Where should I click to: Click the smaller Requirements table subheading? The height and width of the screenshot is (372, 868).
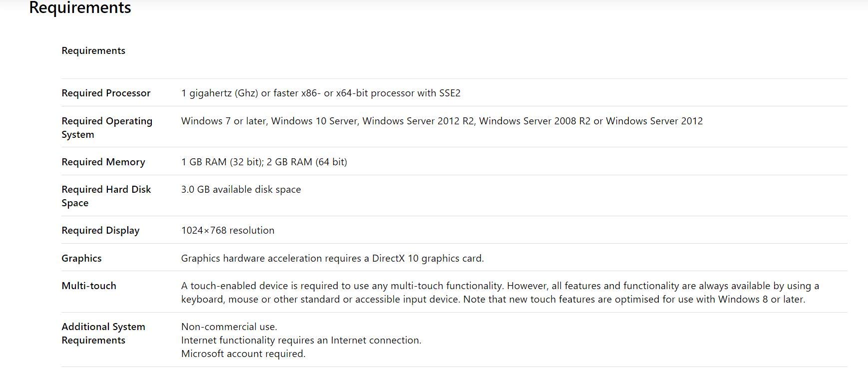93,50
